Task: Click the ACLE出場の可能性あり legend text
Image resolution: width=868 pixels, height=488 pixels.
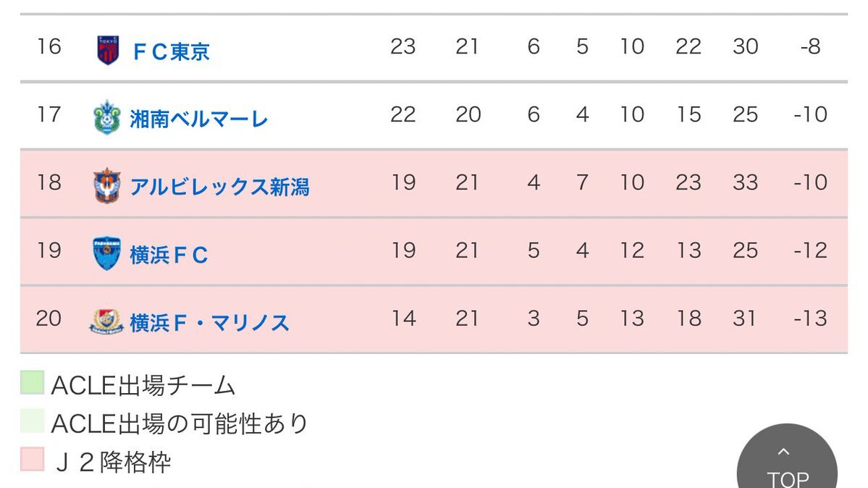Action: (180, 424)
